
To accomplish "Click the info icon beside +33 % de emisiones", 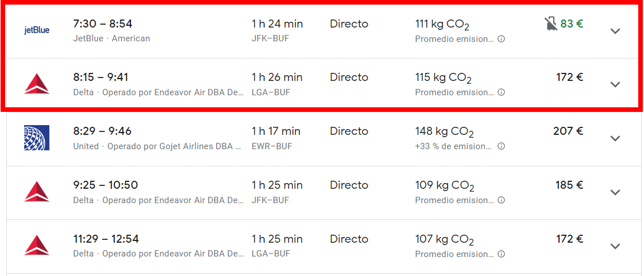I will click(501, 146).
